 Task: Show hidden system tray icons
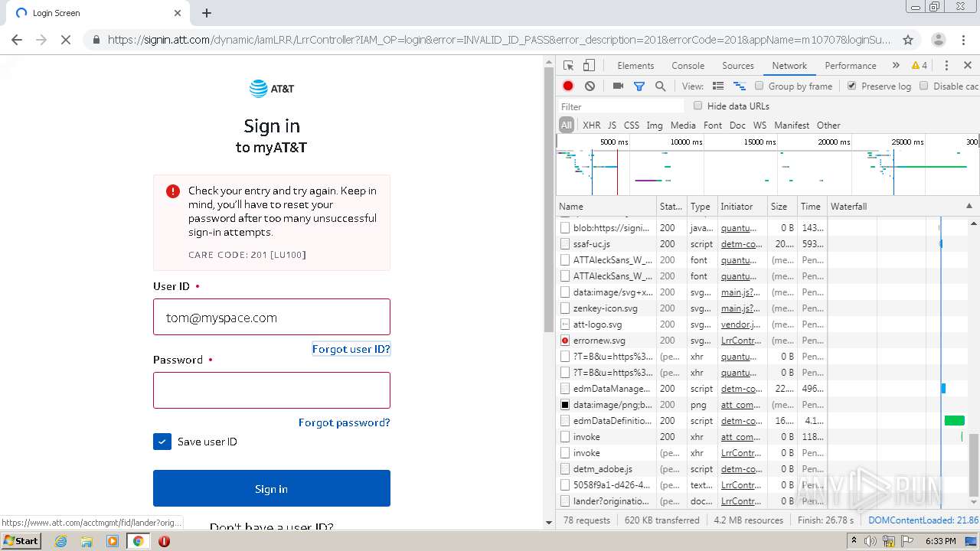[854, 541]
